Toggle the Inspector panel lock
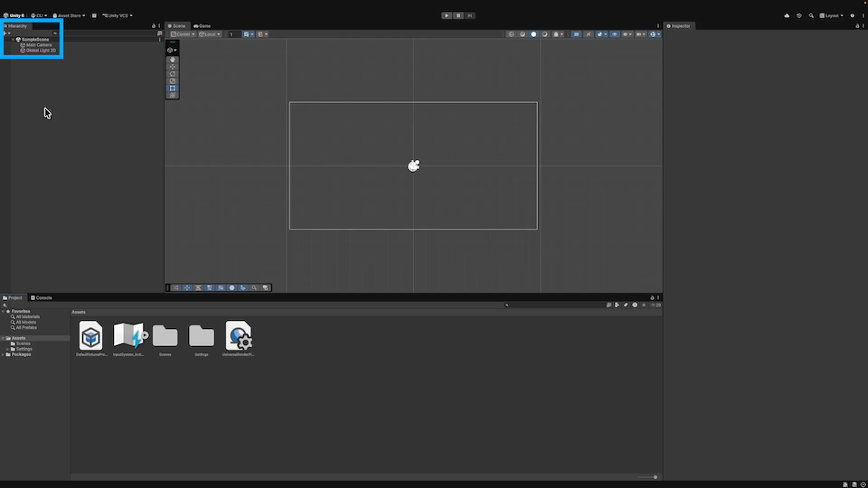This screenshot has width=868, height=488. [x=857, y=26]
